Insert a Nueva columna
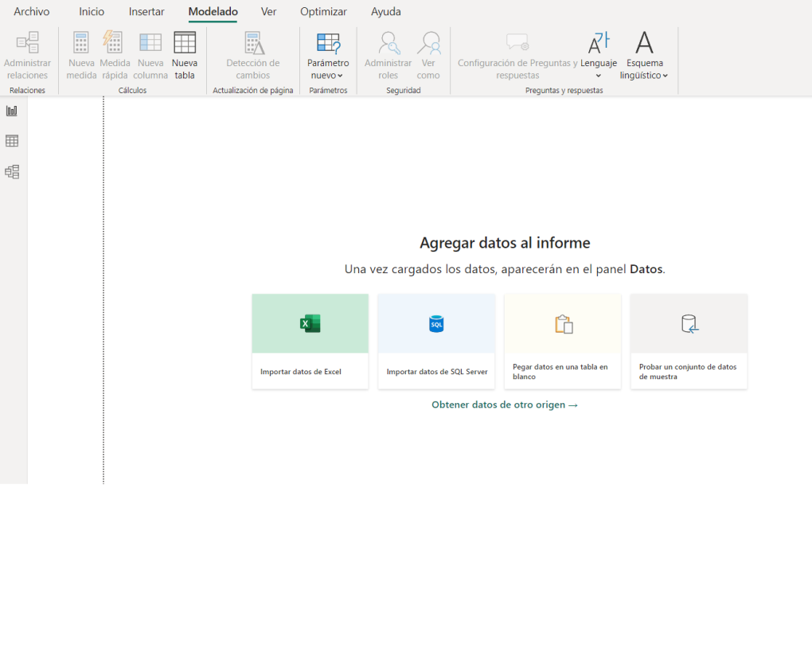 (x=150, y=56)
